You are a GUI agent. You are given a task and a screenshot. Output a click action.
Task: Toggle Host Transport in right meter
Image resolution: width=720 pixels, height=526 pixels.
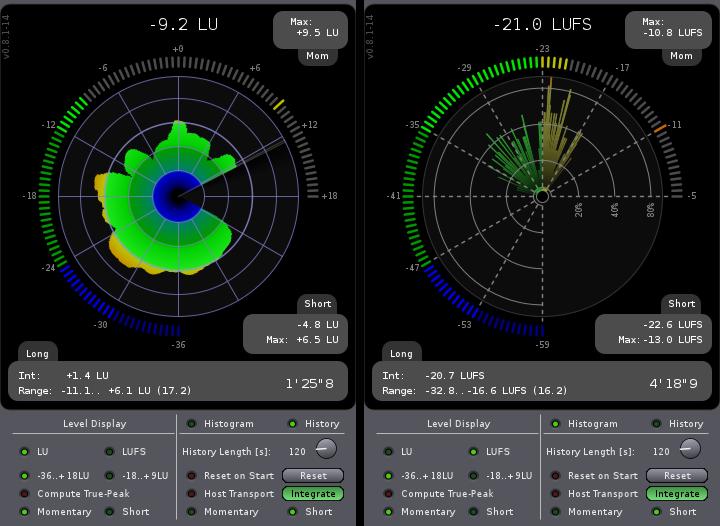[555, 494]
